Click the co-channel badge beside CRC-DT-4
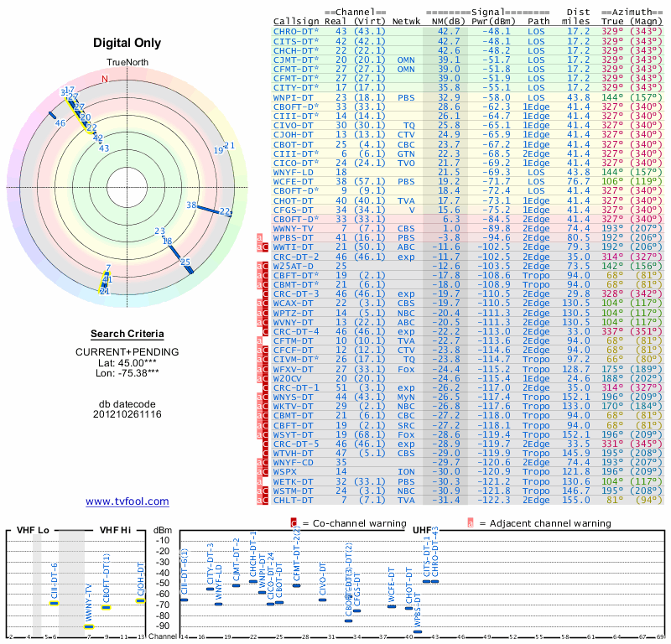Viewport: 671px width, 644px height. pos(265,331)
